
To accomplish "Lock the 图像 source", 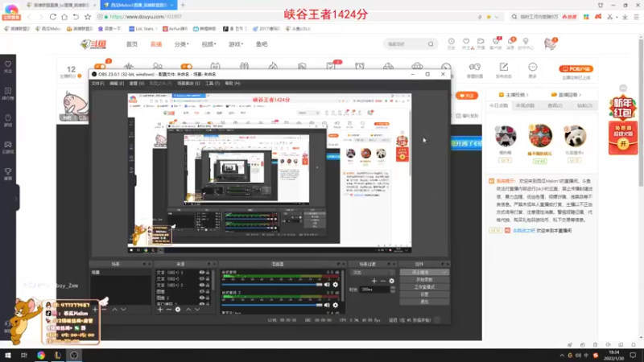I will (208, 291).
